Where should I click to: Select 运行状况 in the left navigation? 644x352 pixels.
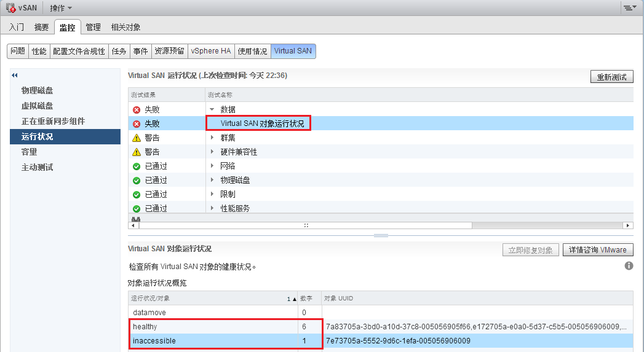(65, 136)
